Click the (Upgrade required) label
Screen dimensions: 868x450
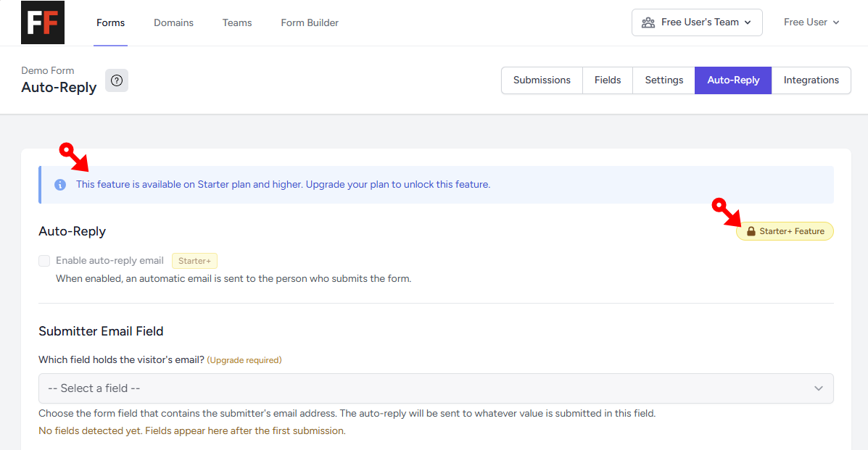point(244,360)
